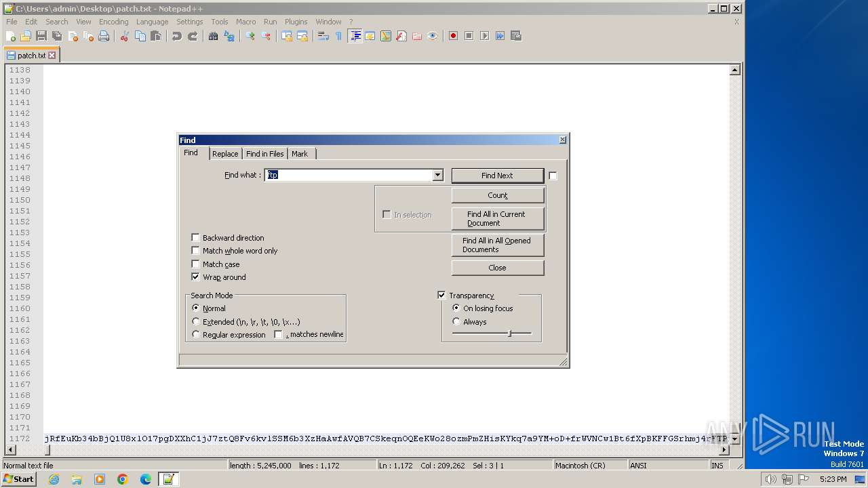This screenshot has height=488, width=868.
Task: Expand Find what history dropdown
Action: (437, 176)
